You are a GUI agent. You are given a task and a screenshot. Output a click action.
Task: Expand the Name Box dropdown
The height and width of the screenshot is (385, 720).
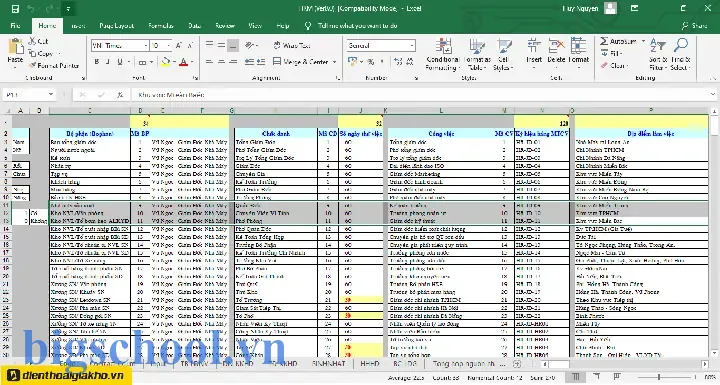[x=51, y=95]
